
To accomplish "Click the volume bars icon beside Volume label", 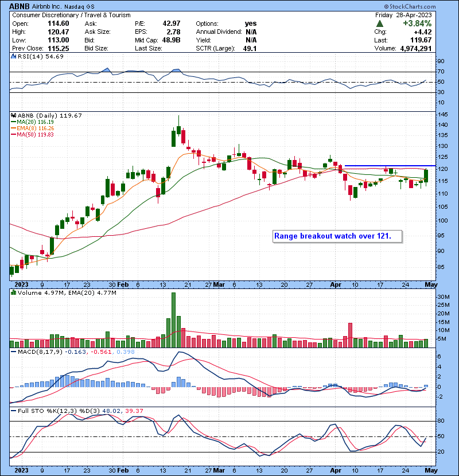I will (13, 292).
